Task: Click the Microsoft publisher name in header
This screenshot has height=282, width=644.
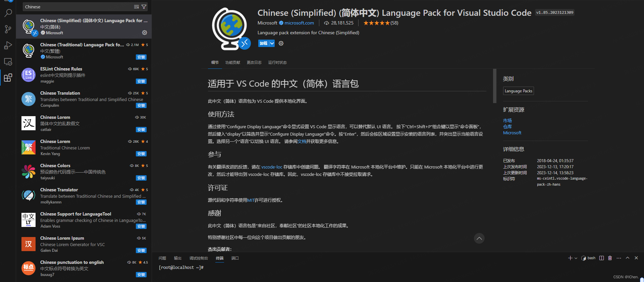Action: point(267,23)
